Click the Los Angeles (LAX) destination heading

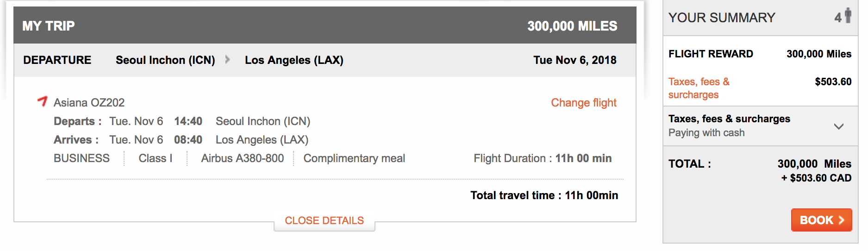tap(294, 60)
